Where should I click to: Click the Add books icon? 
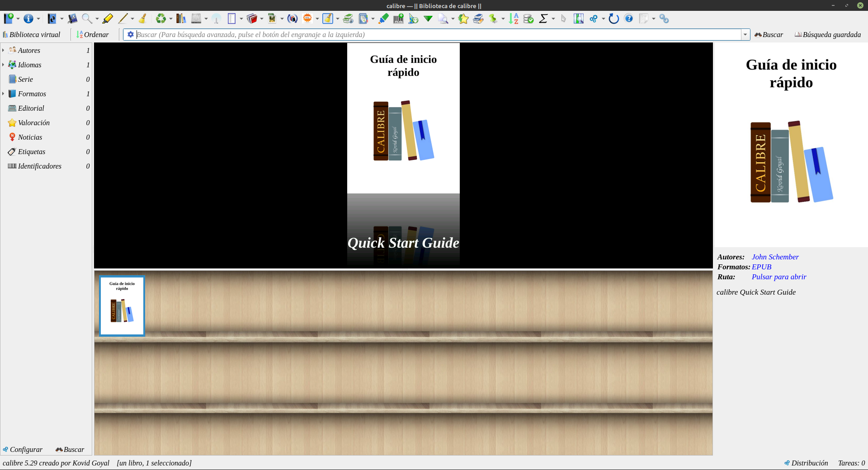(x=9, y=19)
